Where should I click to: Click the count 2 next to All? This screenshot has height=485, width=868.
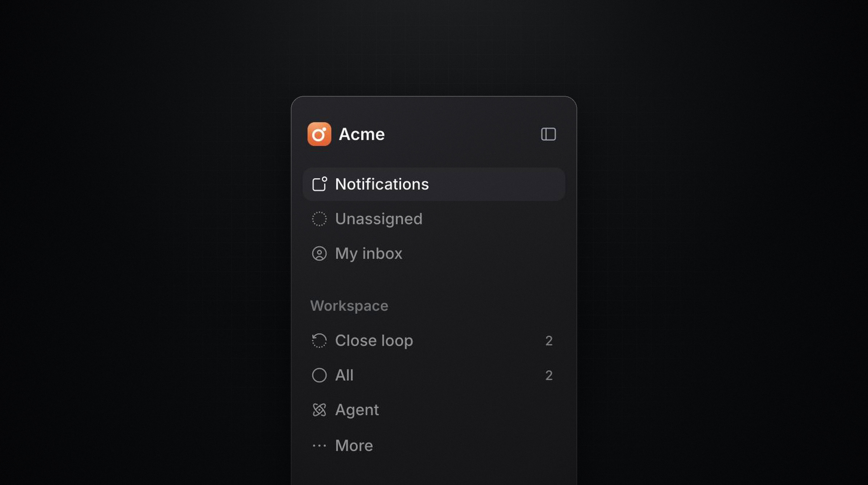point(549,376)
